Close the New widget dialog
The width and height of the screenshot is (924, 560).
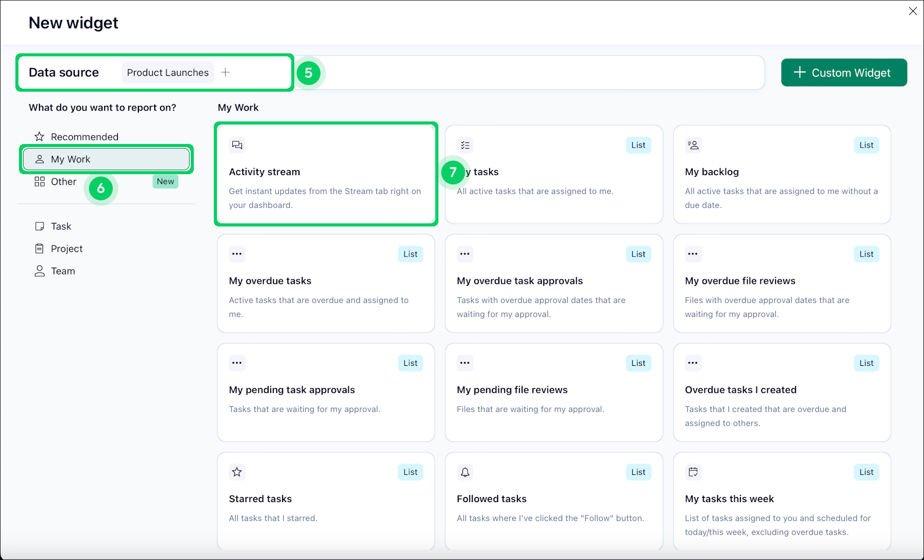(912, 11)
